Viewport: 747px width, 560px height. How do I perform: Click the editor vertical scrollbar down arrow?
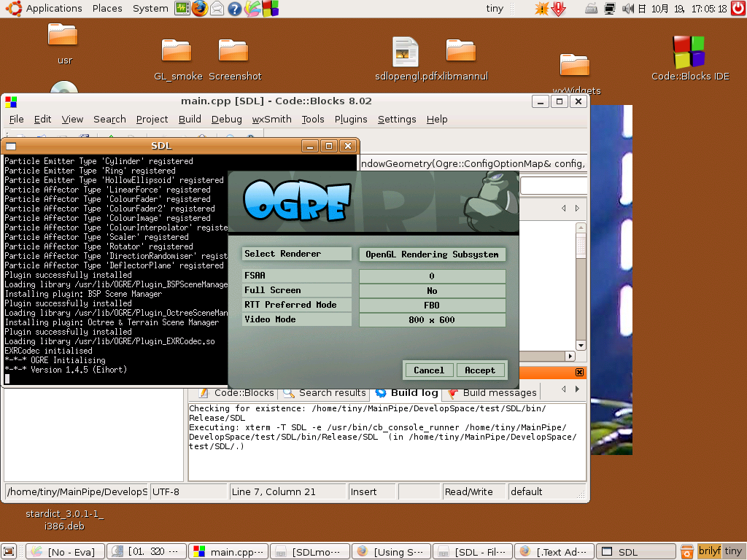(581, 345)
